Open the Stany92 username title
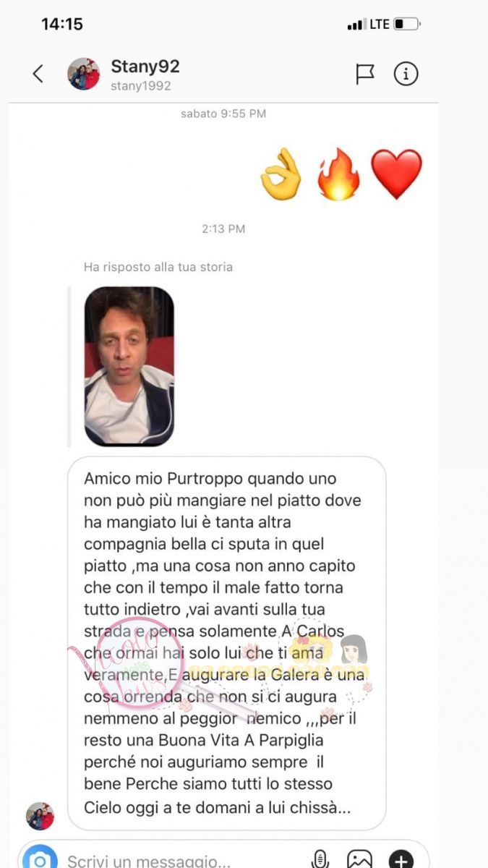Screen dimensions: 488x868 click(145, 67)
